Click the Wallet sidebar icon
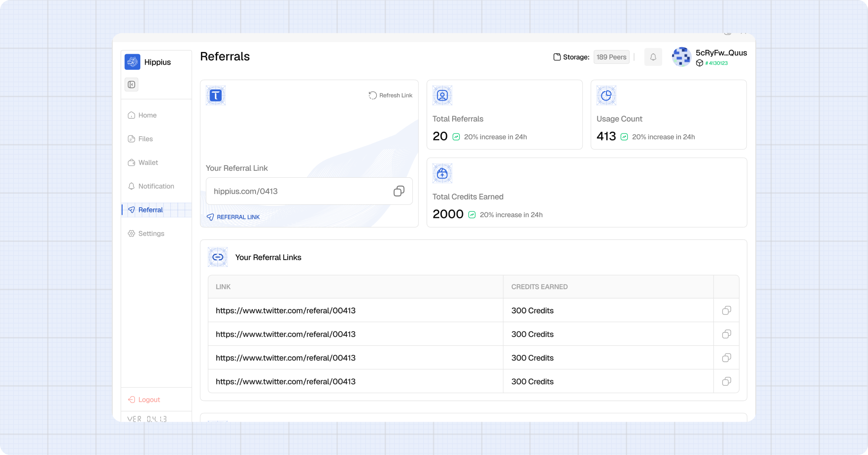 click(131, 162)
